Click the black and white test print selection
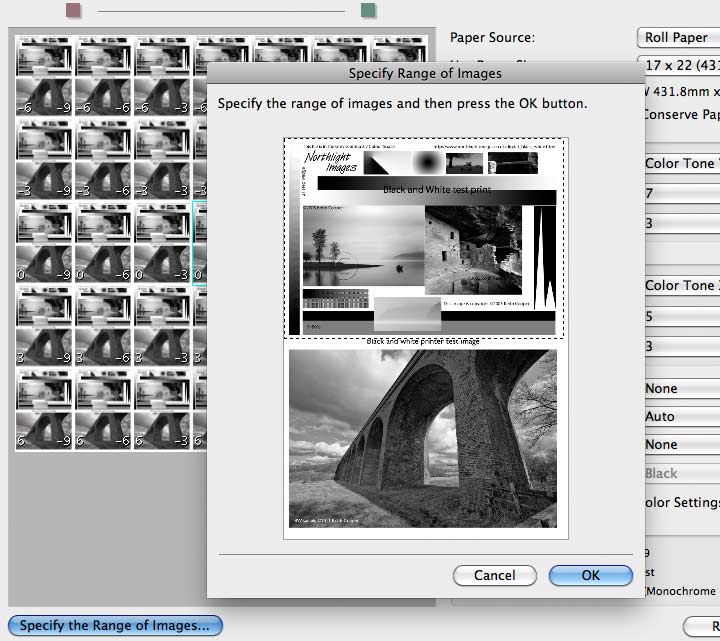The image size is (720, 641). [424, 238]
